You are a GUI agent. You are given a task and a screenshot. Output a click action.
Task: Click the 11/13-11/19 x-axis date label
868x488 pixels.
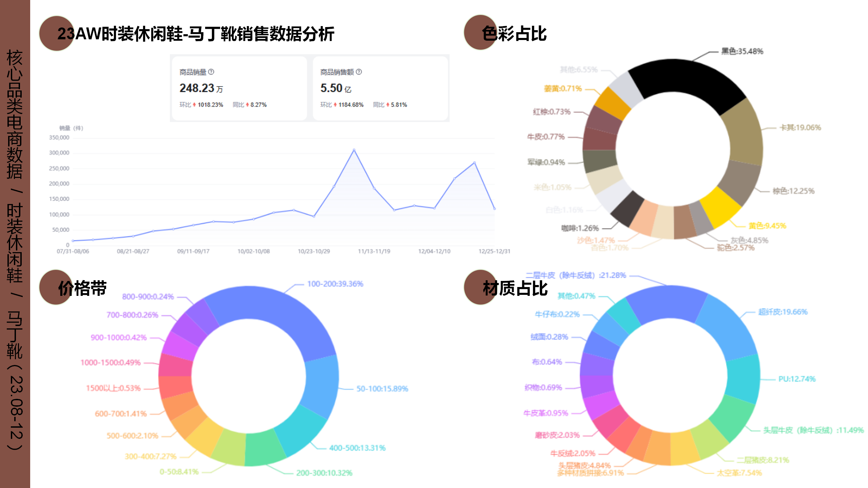(x=374, y=251)
